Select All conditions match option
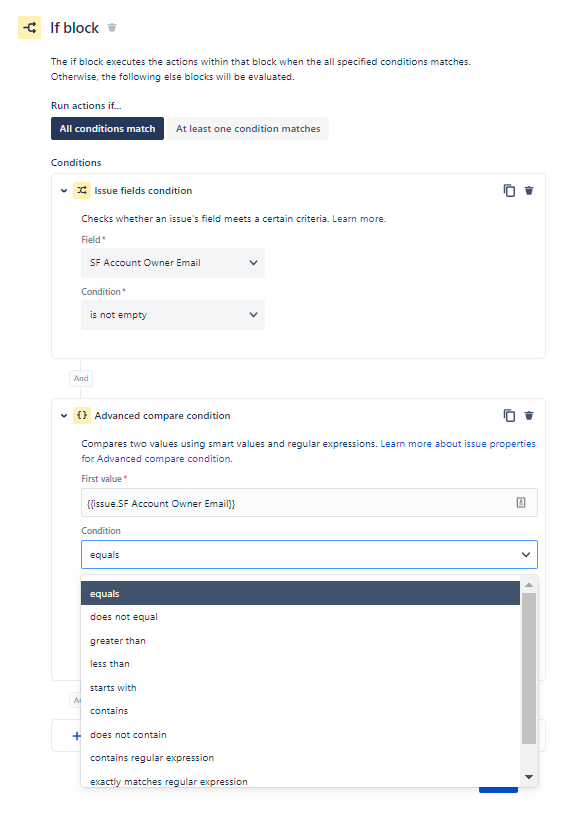 (x=108, y=129)
